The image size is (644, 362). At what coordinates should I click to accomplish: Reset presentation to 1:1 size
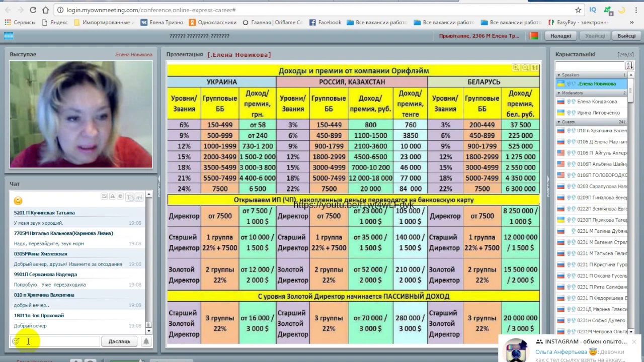pos(535,68)
